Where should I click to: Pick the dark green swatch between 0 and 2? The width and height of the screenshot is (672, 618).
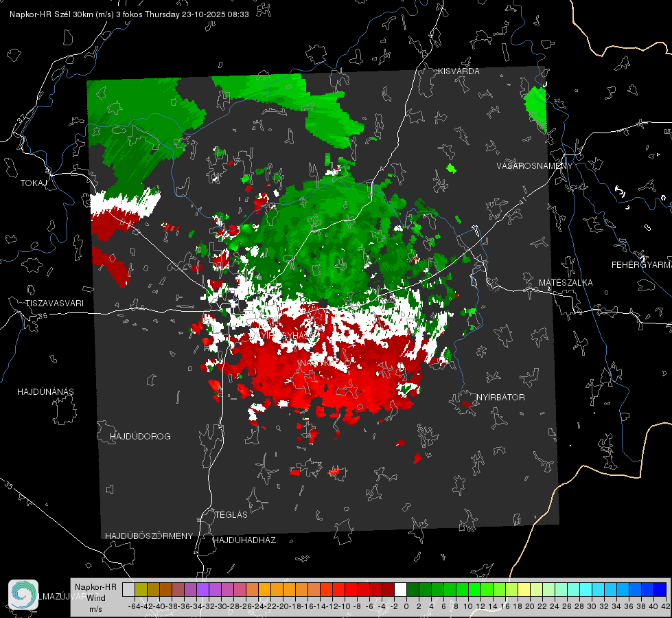pyautogui.click(x=413, y=589)
